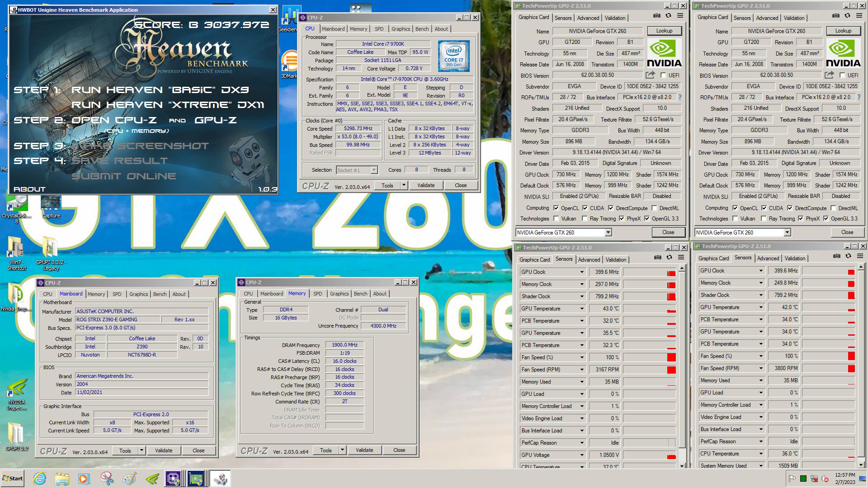Open Paint palette icon in taskbar

[129, 479]
